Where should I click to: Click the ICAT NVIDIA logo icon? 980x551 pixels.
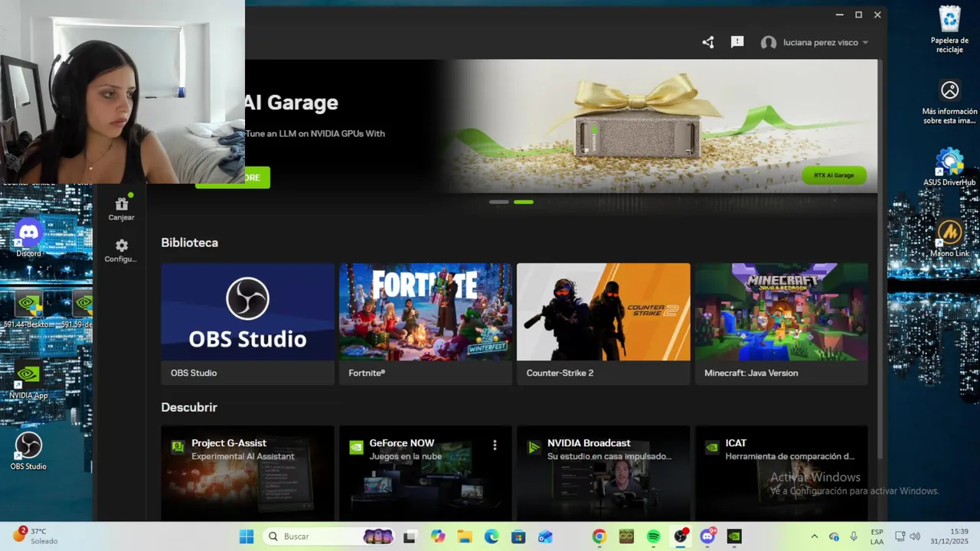[x=712, y=447]
